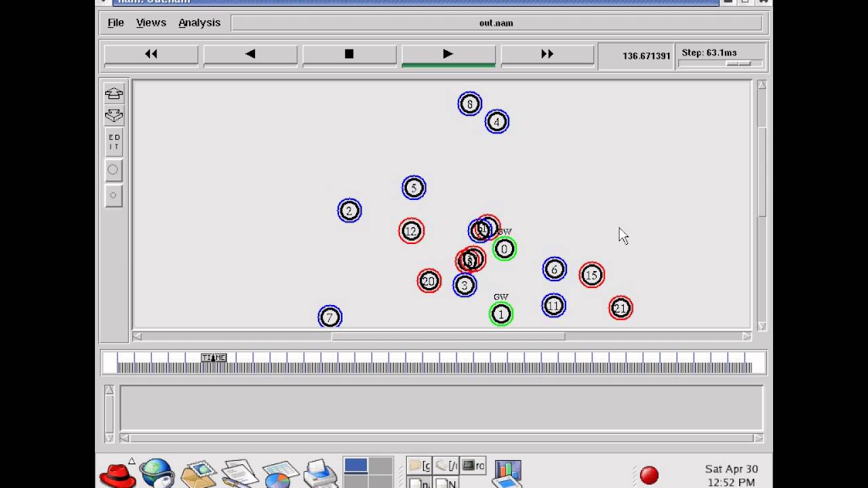Select red node 20
This screenshot has width=868, height=488.
(429, 281)
